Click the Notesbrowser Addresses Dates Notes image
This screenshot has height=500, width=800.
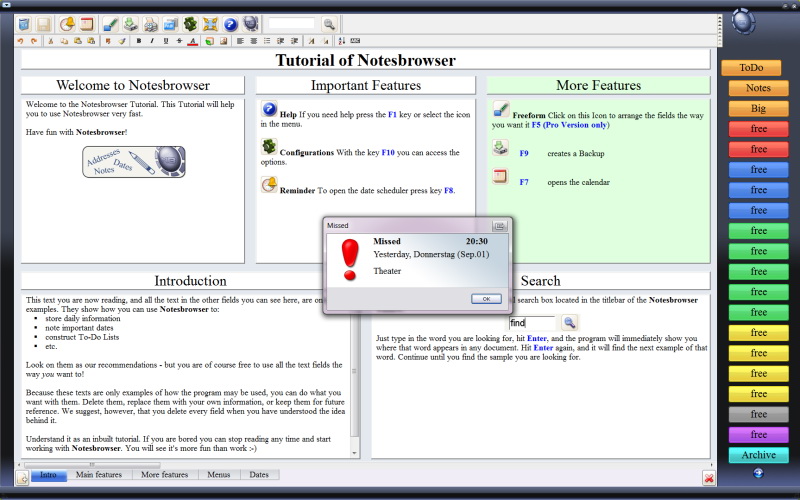(134, 162)
